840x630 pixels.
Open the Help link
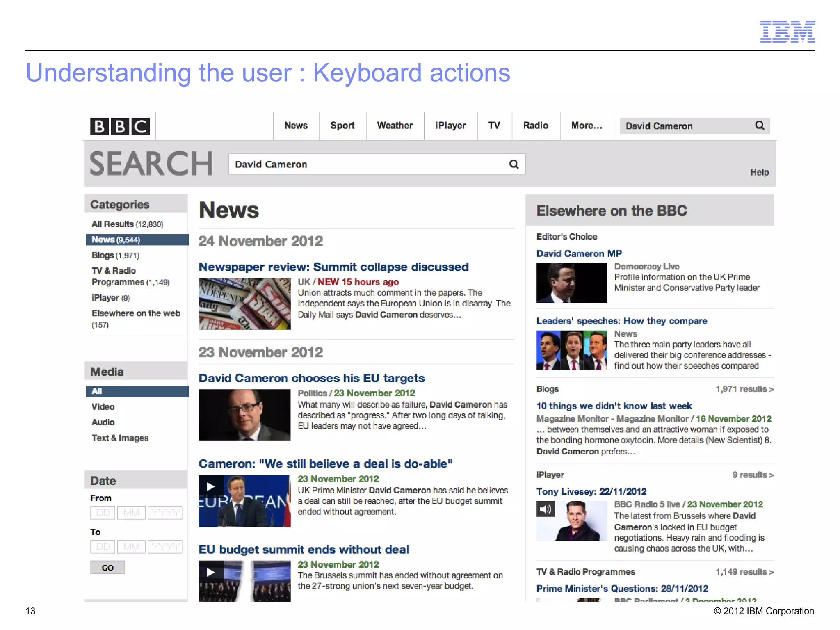760,172
